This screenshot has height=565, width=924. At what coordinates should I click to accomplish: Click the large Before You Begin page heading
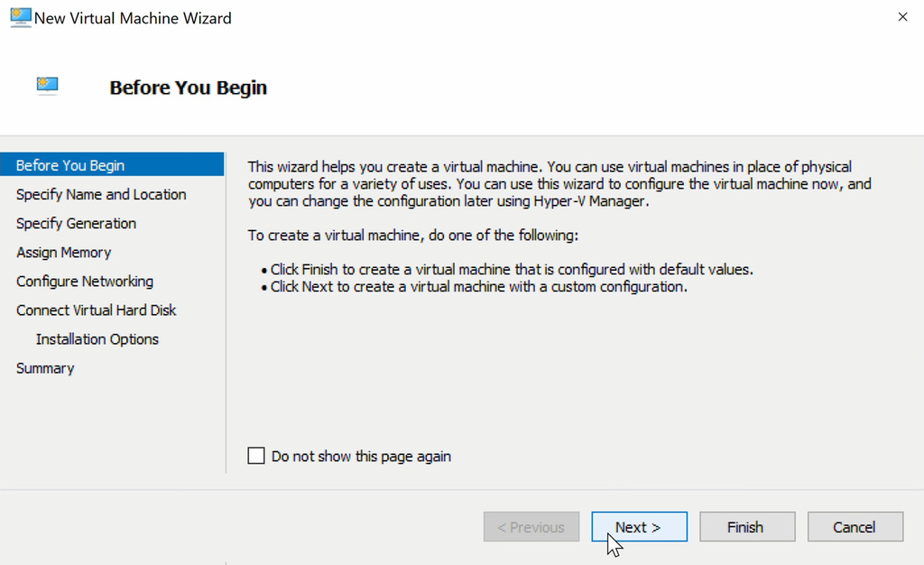pos(188,88)
